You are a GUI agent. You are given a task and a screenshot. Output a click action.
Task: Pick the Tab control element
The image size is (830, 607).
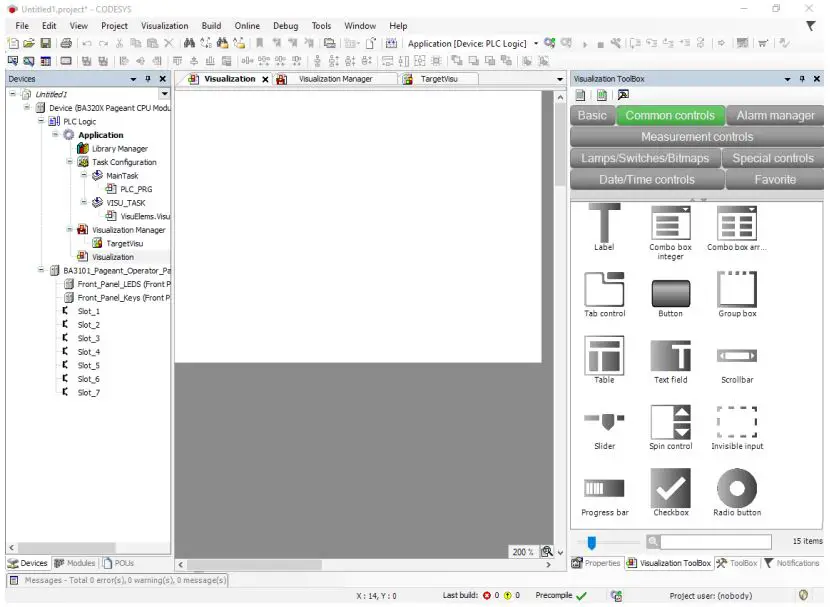click(604, 291)
